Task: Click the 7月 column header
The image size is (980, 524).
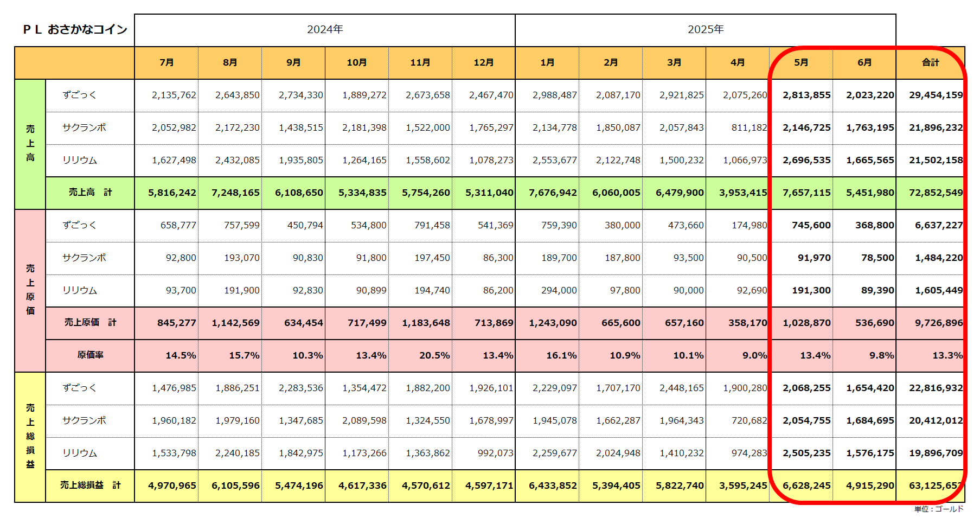Action: click(x=166, y=62)
